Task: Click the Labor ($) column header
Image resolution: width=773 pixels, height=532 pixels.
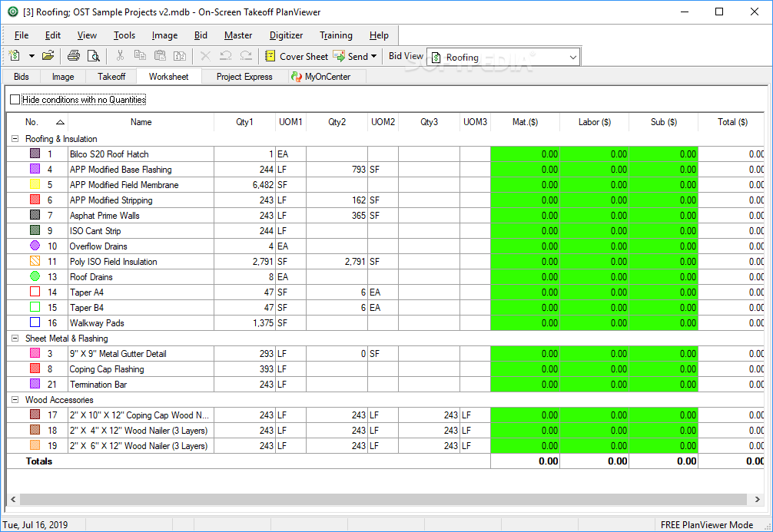Action: [595, 121]
